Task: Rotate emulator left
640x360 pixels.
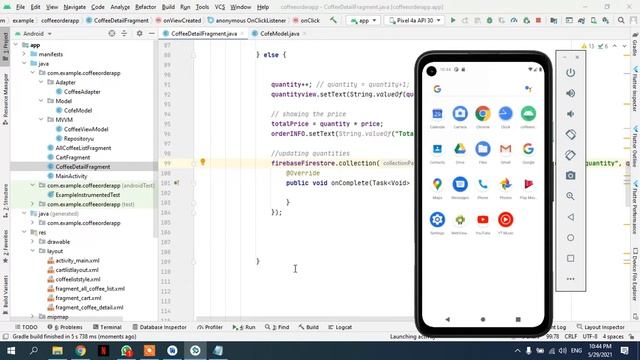Action: point(571,134)
